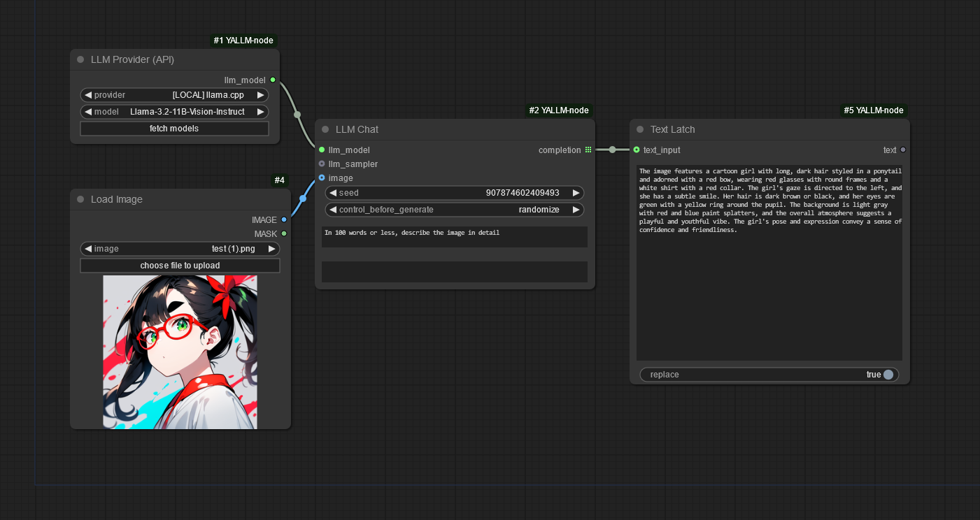This screenshot has height=520, width=980.
Task: Select previous image file with left arrow
Action: pyautogui.click(x=88, y=249)
